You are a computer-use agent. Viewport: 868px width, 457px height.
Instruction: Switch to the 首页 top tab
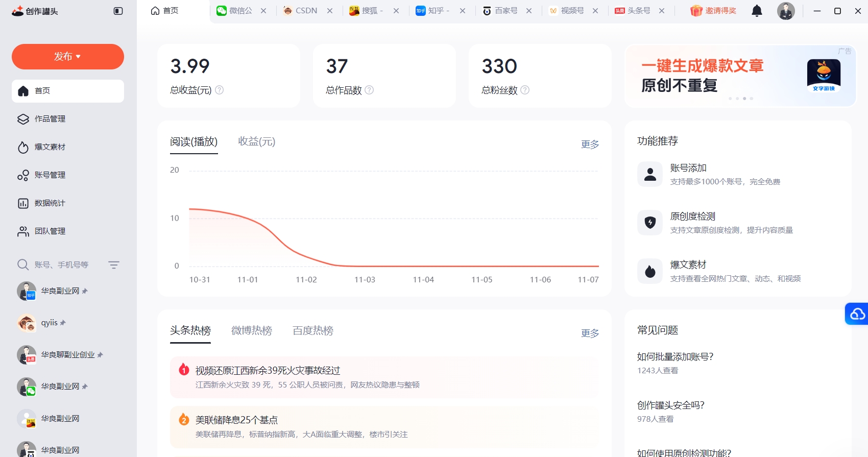tap(165, 11)
